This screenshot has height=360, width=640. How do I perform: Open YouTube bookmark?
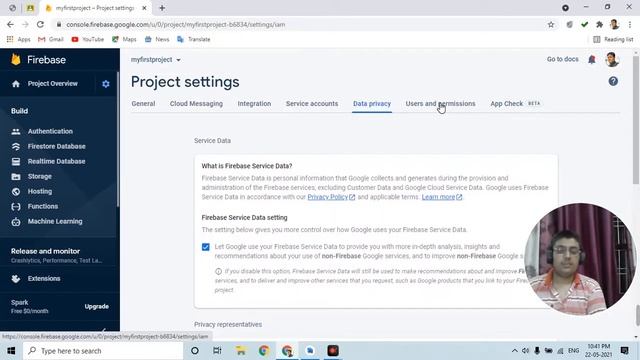coord(88,39)
